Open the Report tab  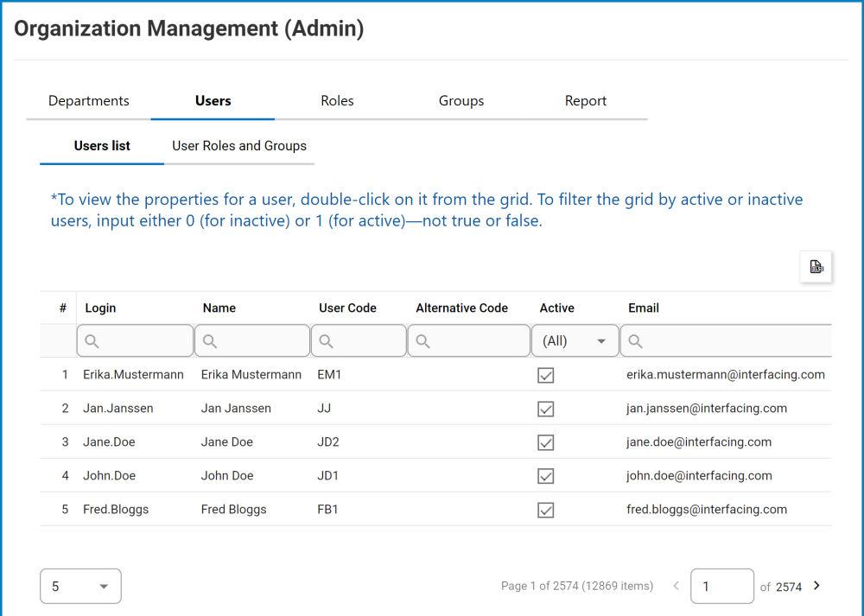tap(586, 101)
